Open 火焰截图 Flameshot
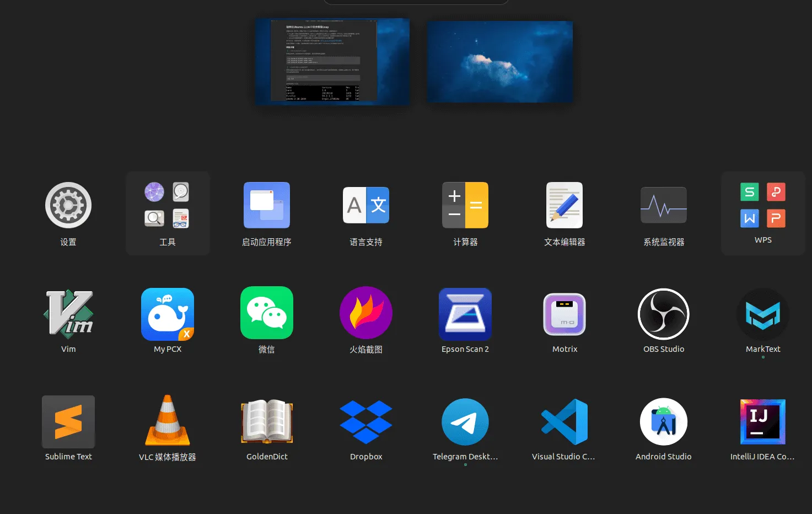812x514 pixels. (366, 313)
